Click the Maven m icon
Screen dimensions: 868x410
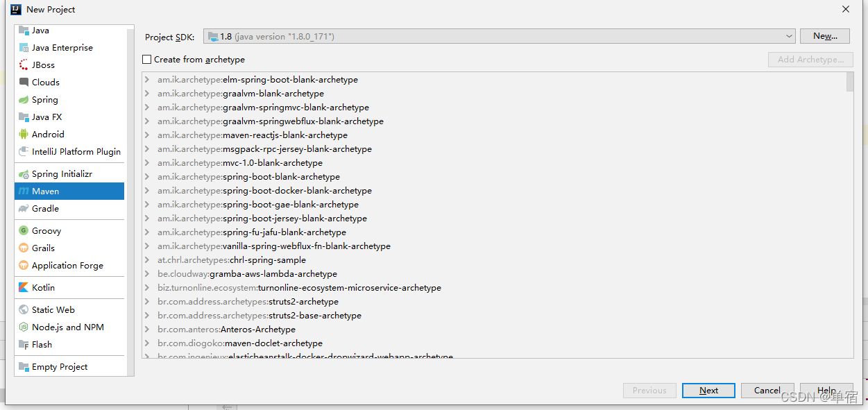tap(24, 191)
